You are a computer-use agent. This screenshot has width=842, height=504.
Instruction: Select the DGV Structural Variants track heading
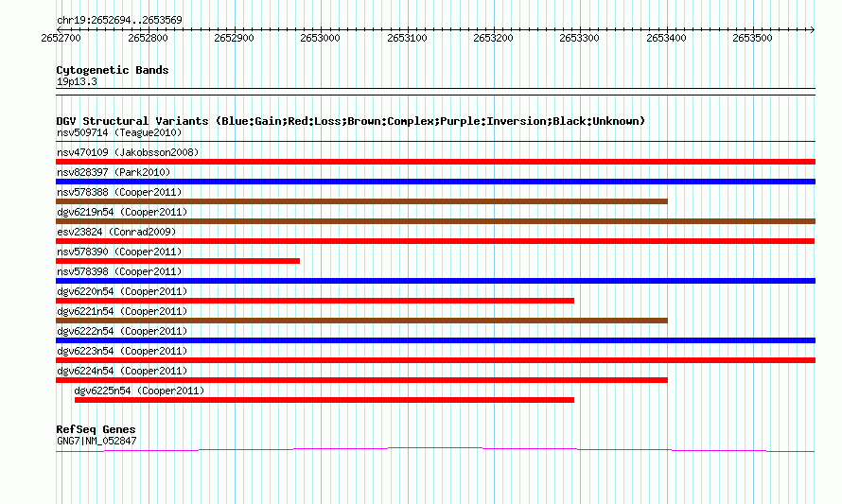(350, 121)
